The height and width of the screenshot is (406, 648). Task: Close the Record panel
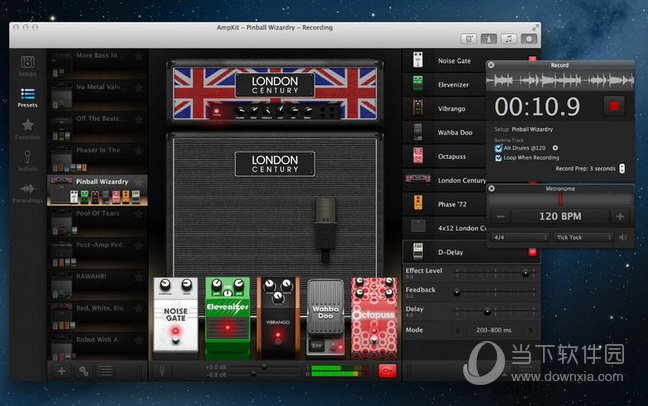(491, 65)
